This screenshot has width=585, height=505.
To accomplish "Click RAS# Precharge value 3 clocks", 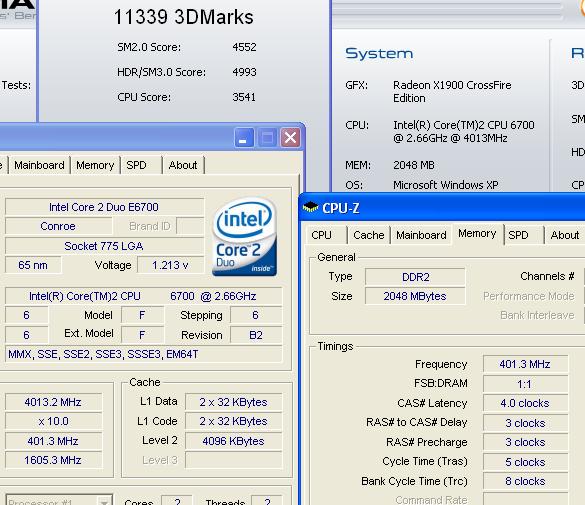I will coord(525,442).
